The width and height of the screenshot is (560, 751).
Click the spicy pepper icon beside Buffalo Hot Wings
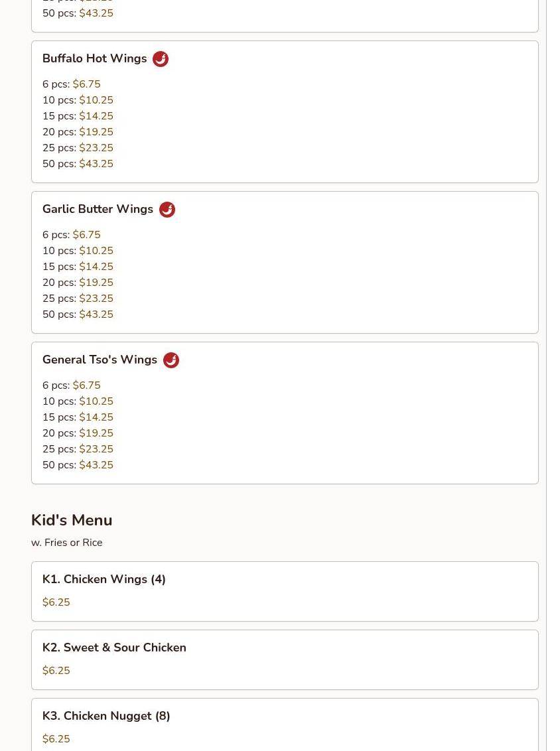161,59
